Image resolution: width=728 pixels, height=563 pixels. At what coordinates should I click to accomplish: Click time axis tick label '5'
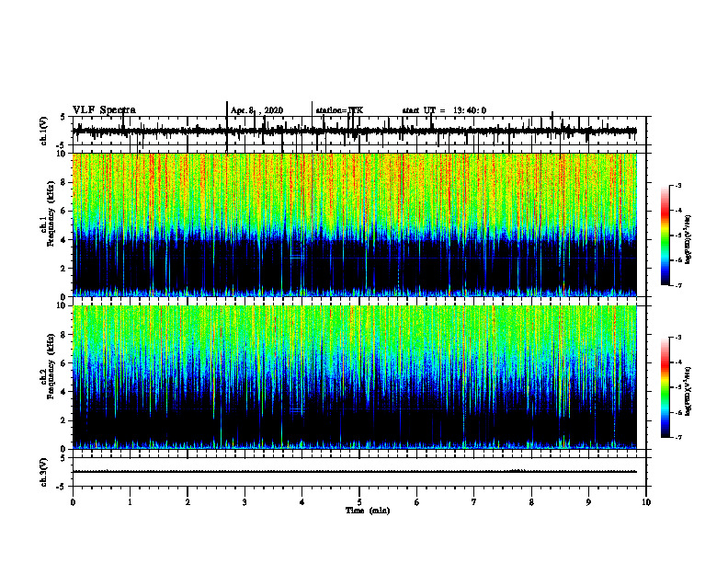tap(359, 502)
